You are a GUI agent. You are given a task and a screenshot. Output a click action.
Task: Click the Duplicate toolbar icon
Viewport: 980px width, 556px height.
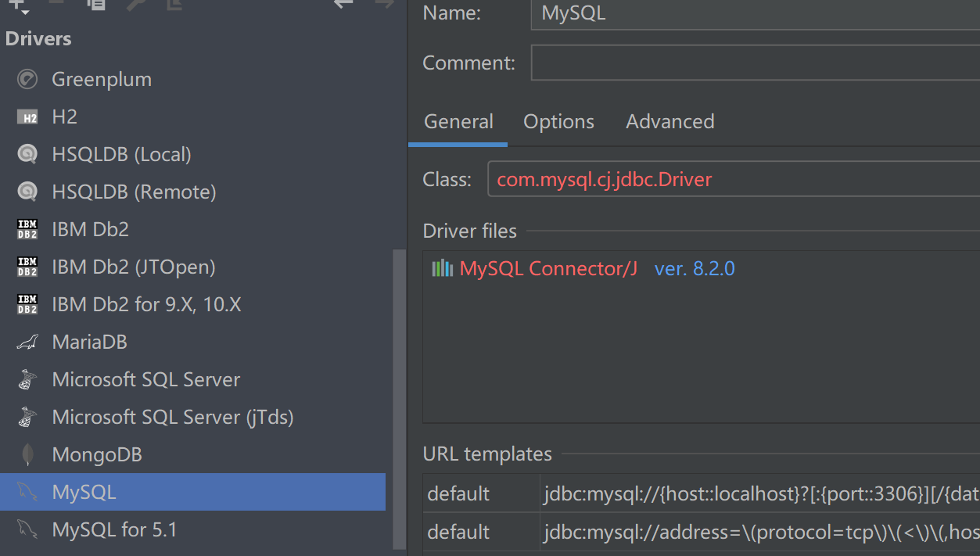coord(96,4)
